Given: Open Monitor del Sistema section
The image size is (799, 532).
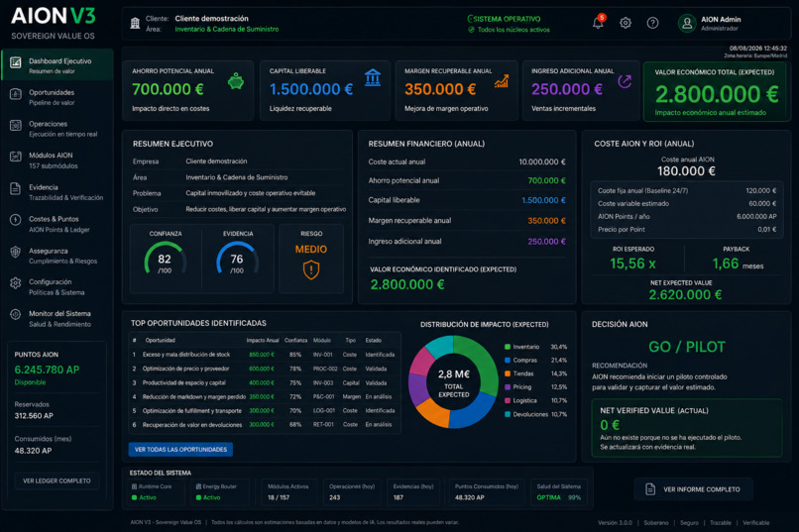Looking at the screenshot, I should click(57, 318).
